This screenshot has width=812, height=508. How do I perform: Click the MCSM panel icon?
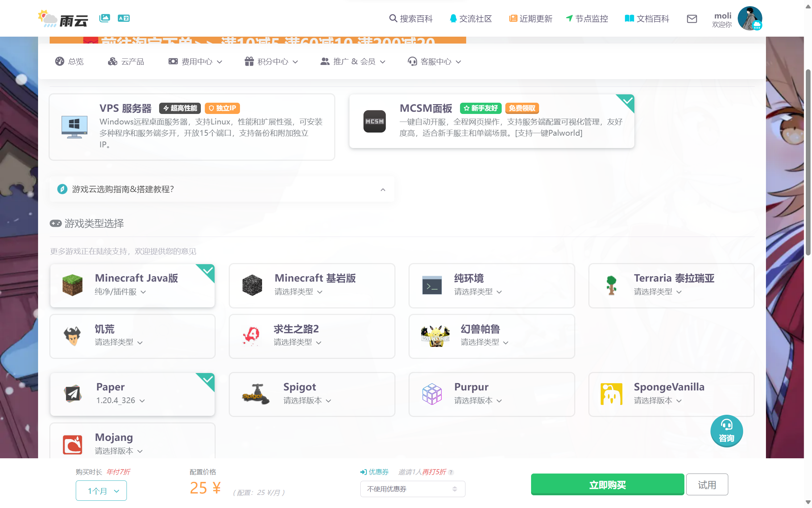click(374, 122)
